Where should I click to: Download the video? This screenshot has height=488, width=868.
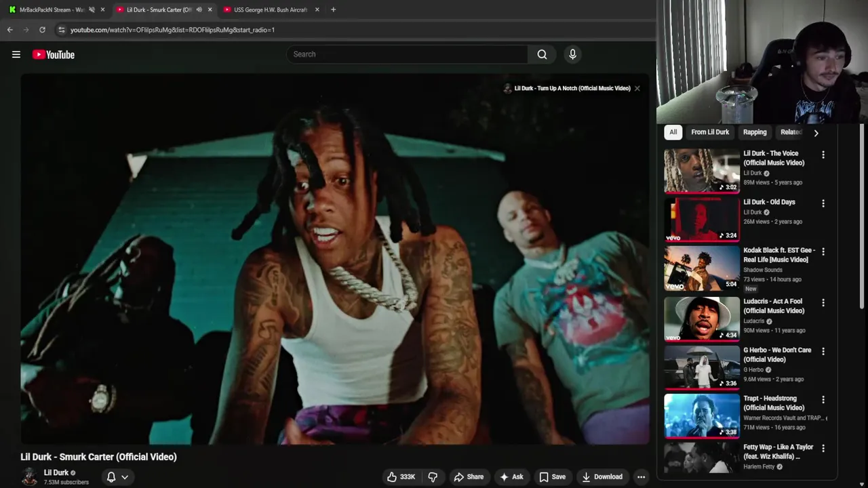coord(602,477)
